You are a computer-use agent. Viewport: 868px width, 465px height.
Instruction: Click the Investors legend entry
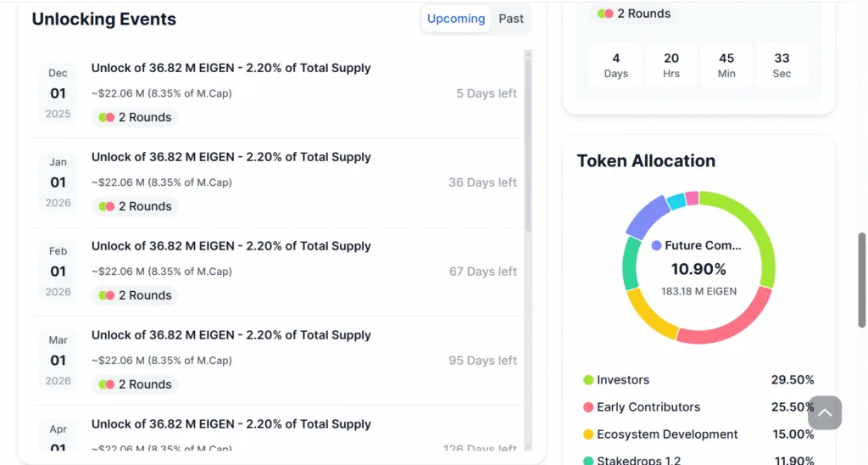click(698, 379)
